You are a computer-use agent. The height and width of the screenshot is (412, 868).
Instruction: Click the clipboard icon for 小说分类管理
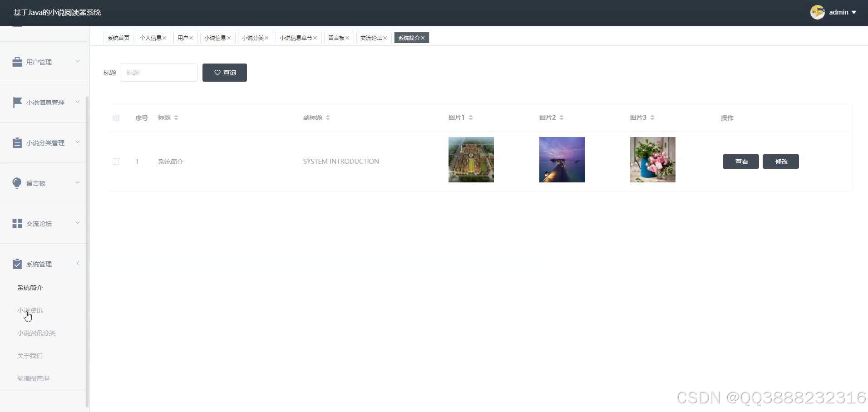click(17, 142)
